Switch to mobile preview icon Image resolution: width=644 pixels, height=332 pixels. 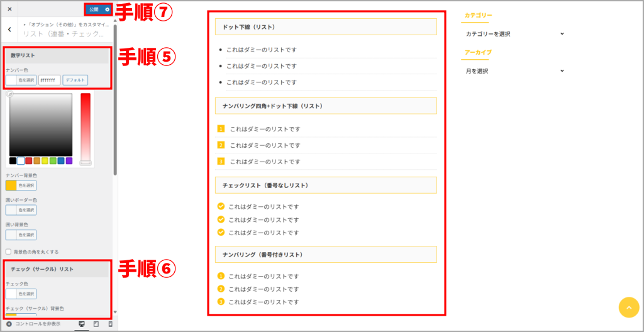point(111,324)
